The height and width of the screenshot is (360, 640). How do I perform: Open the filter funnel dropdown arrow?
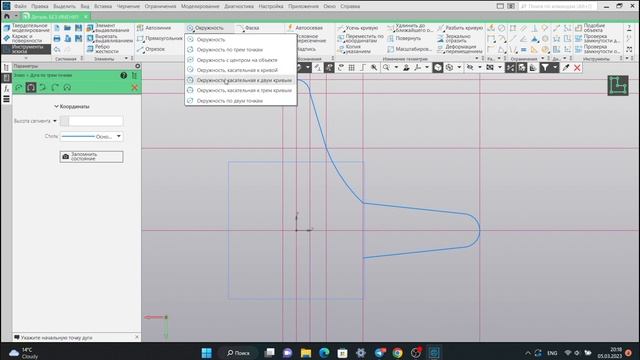pos(555,68)
